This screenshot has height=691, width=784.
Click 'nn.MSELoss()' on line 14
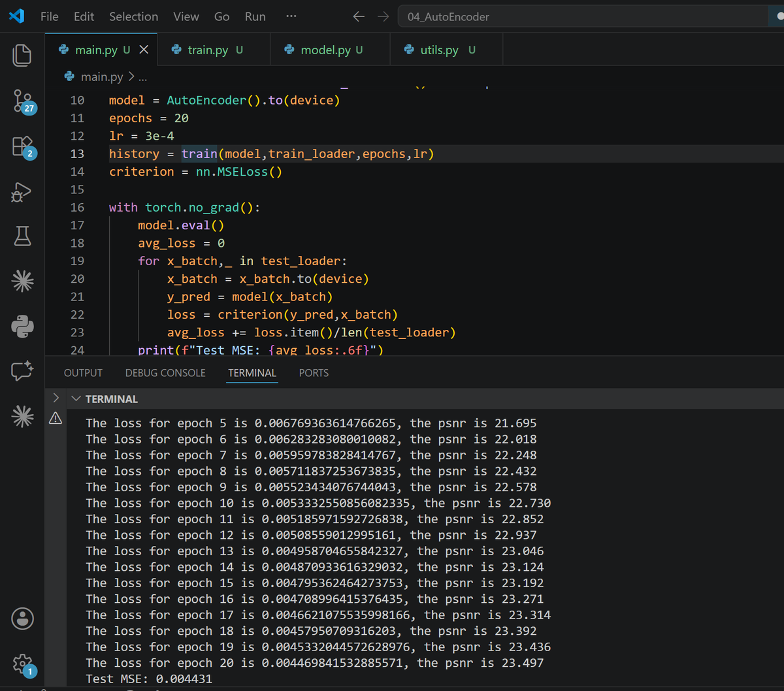(239, 172)
